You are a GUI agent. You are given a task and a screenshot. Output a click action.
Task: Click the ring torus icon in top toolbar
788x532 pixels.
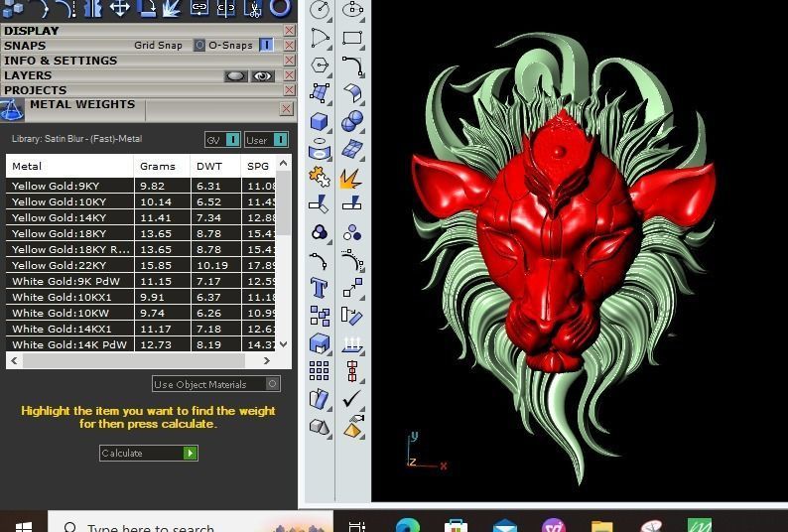[280, 8]
